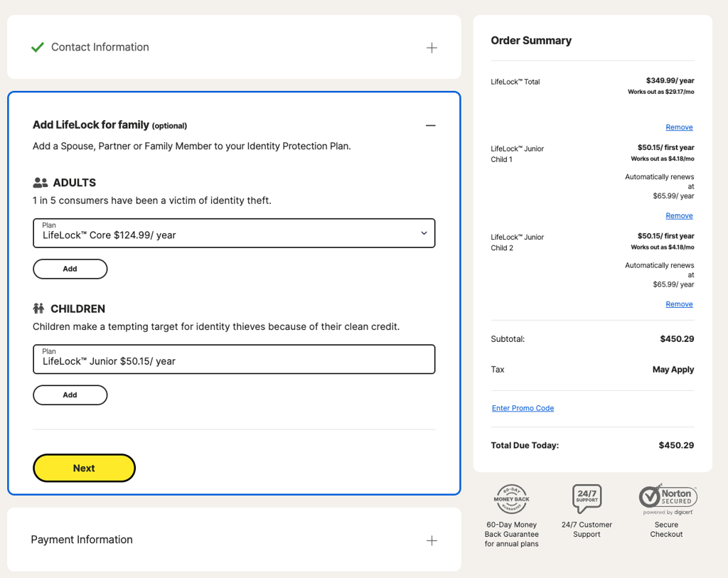Click the 24/7 Customer Support caption
Viewport: 728px width, 578px height.
587,529
